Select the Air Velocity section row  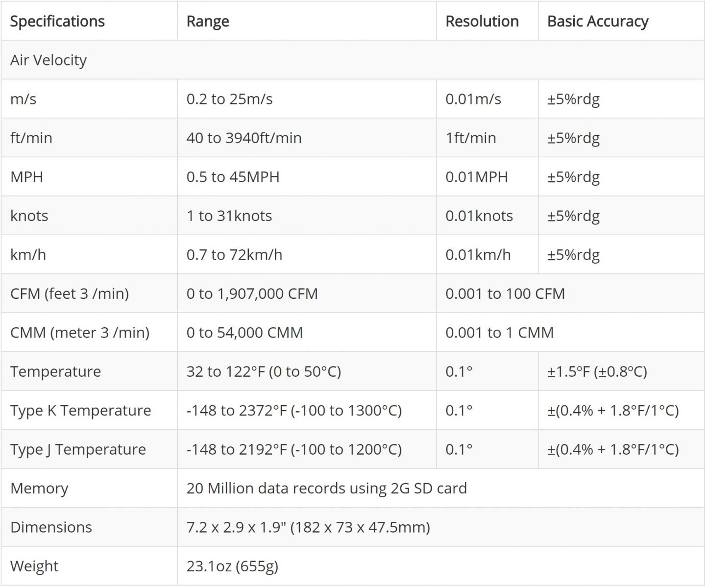pos(49,60)
